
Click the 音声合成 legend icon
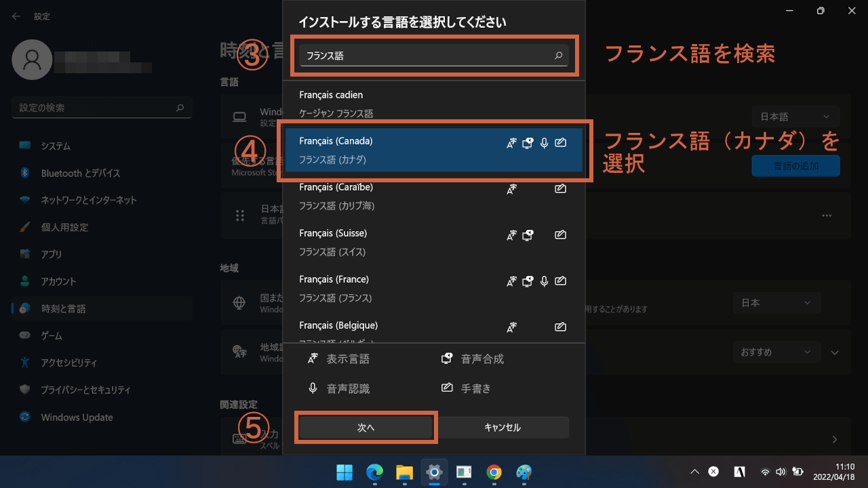click(x=447, y=359)
